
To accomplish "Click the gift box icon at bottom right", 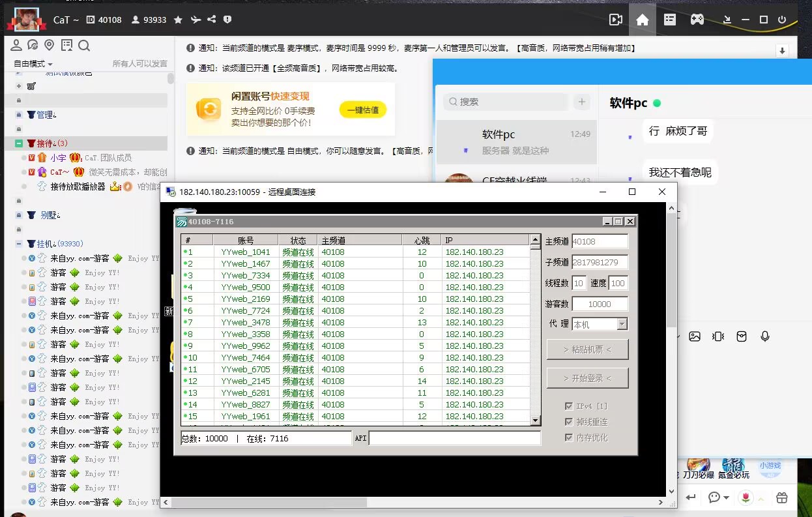I will coord(782,497).
